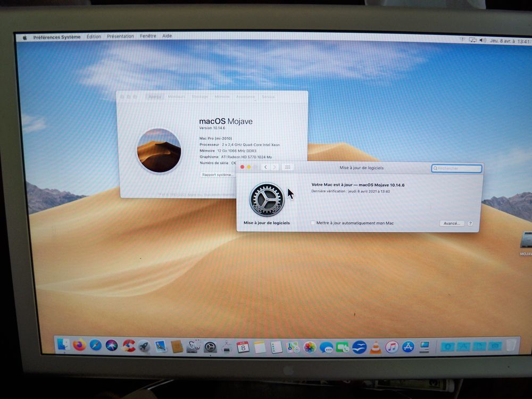
Task: Go forward in System Preferences
Action: 275,167
